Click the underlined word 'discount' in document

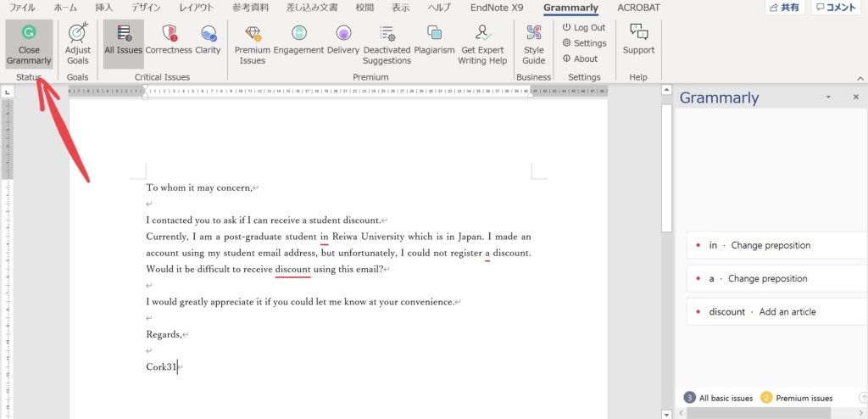[x=292, y=270]
